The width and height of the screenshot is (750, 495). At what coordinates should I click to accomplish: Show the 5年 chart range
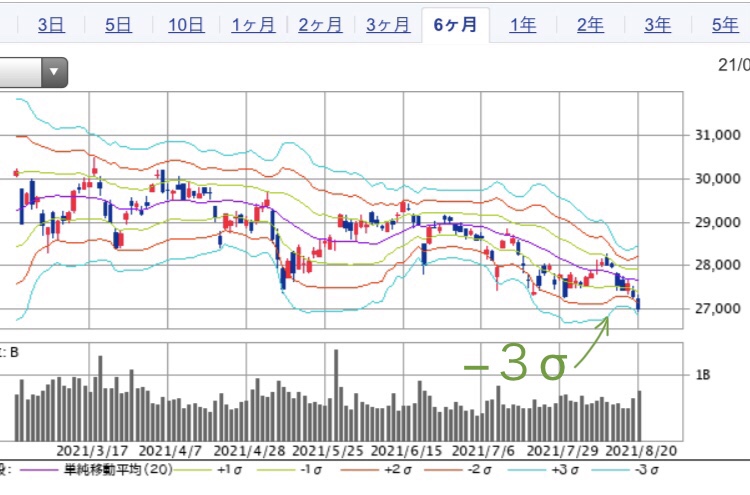[x=725, y=25]
